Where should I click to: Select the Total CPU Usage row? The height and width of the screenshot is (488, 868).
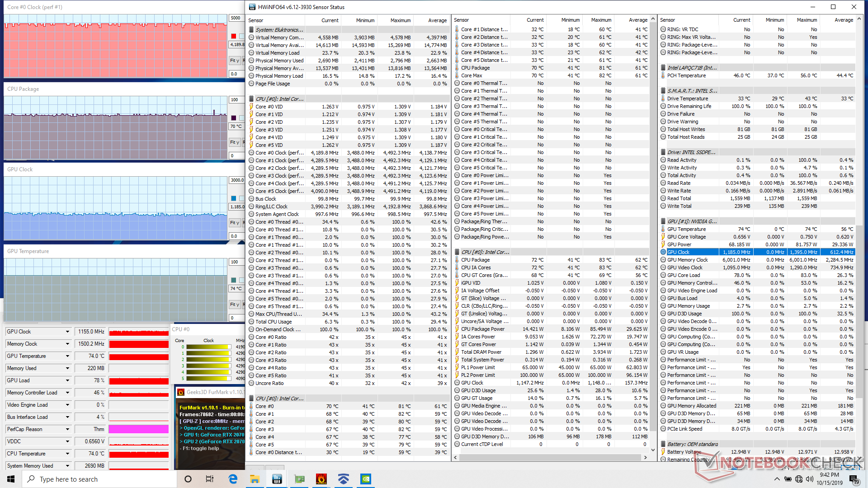[348, 322]
